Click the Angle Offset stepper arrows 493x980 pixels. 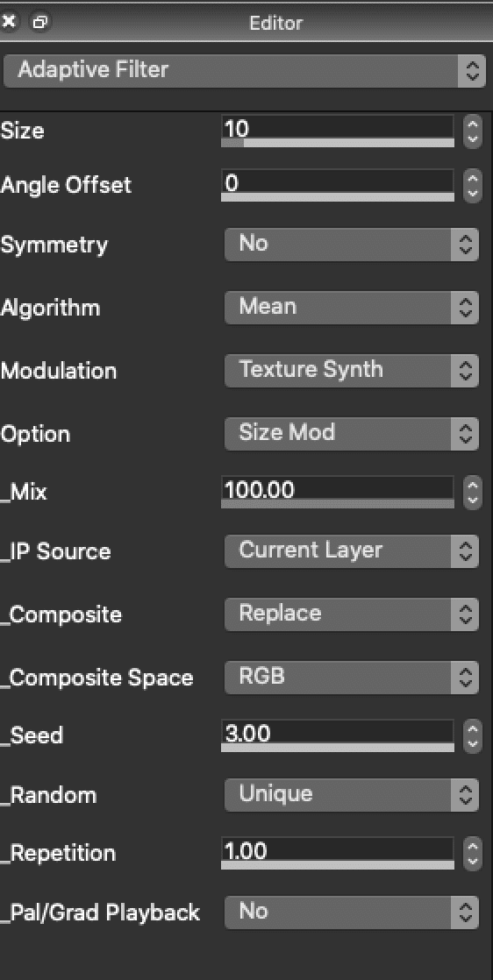(473, 186)
